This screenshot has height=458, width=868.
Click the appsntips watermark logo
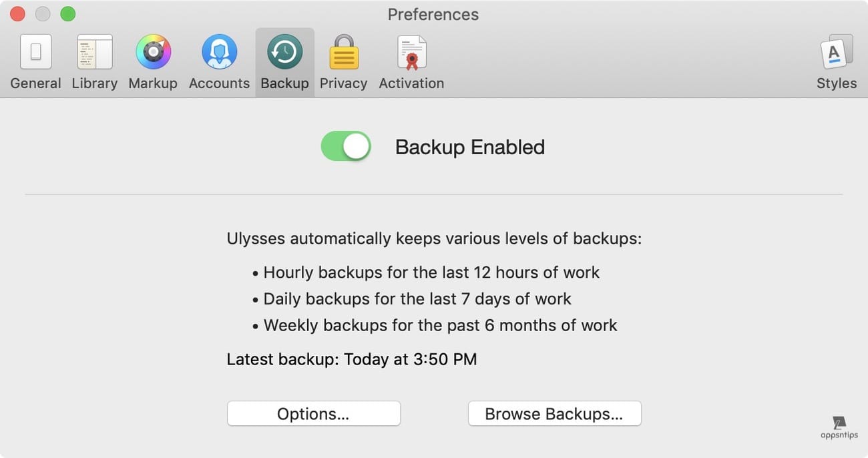pos(838,427)
